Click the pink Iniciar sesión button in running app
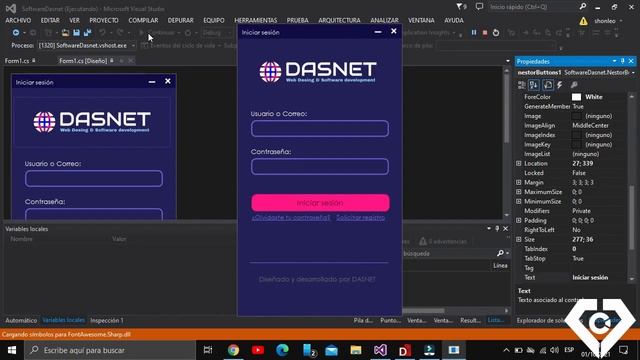This screenshot has width=640, height=360. coord(320,203)
